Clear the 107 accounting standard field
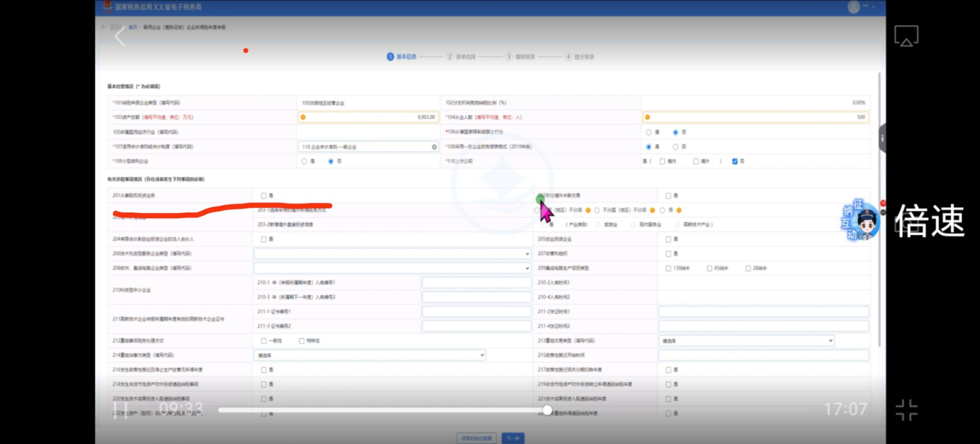This screenshot has height=444, width=980. pos(434,147)
